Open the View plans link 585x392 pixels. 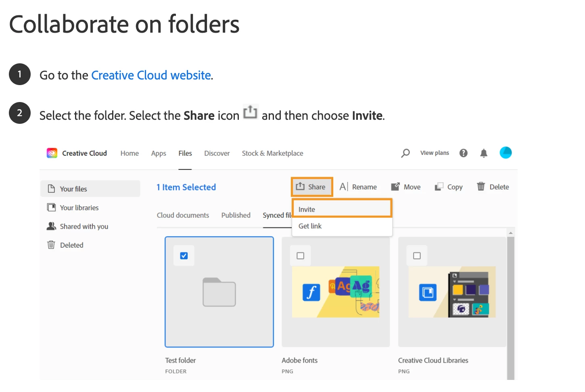435,153
